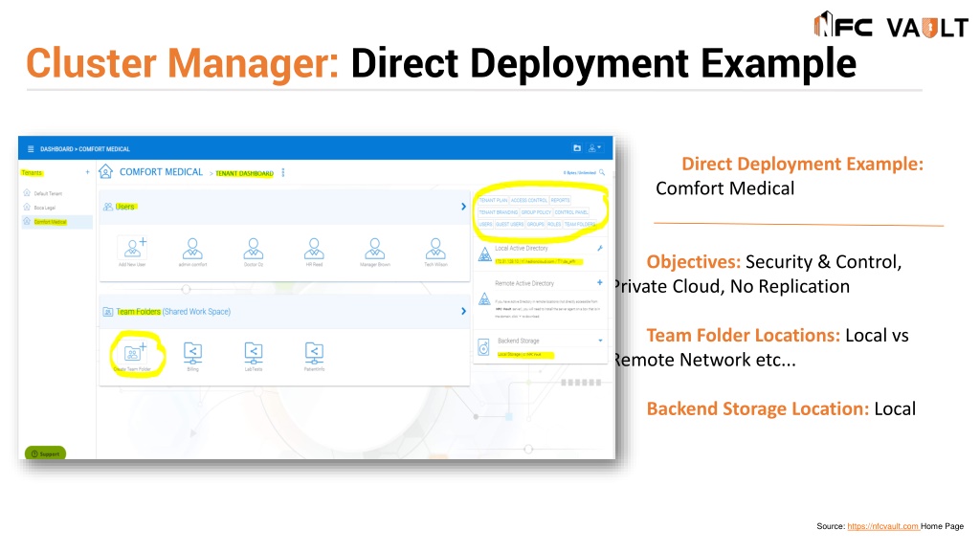The image size is (980, 551).
Task: Click the green Support button
Action: (x=45, y=453)
